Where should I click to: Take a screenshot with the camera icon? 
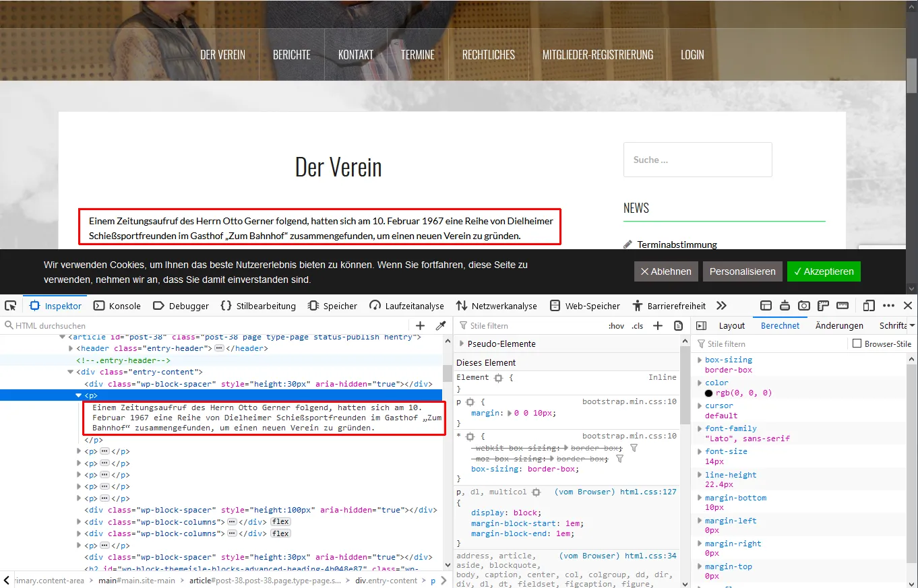(x=804, y=306)
